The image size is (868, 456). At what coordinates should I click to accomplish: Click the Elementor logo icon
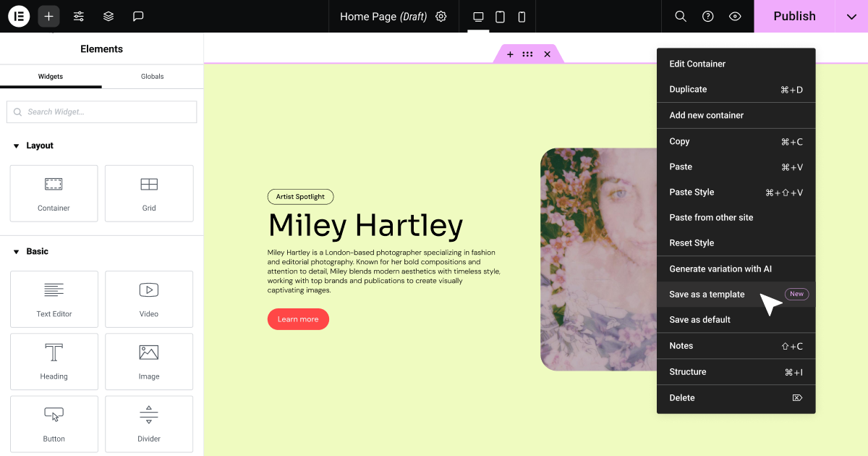[x=19, y=16]
